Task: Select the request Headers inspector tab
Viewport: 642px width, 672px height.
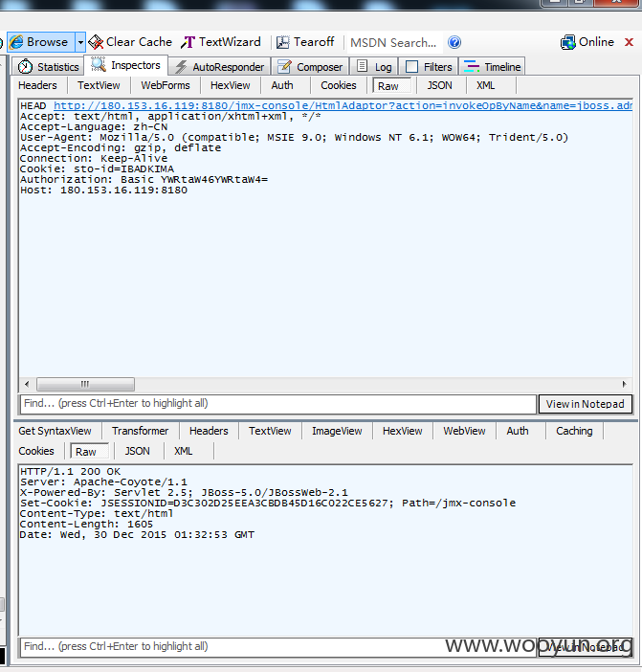Action: click(37, 85)
